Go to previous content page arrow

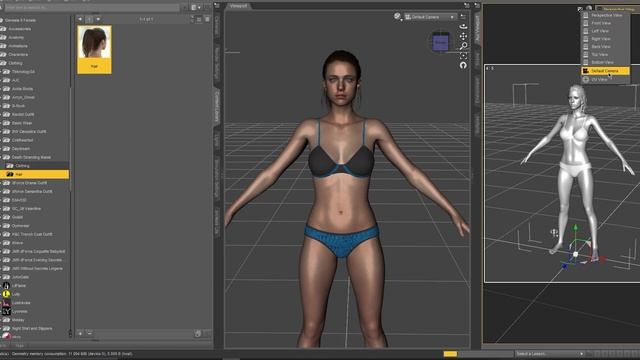(x=80, y=19)
